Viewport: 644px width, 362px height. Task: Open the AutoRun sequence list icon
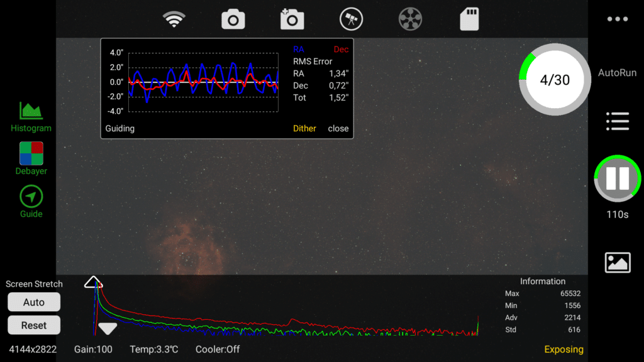[x=618, y=121]
